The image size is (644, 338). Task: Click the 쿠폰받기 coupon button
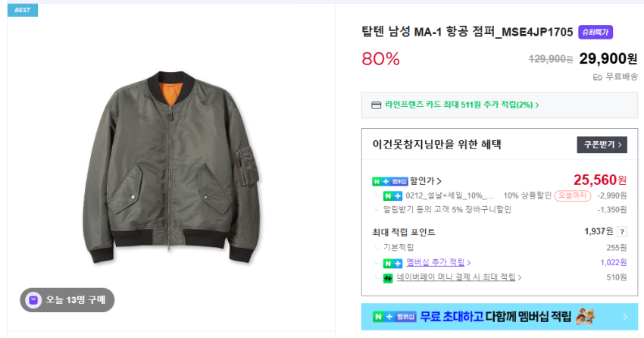point(602,144)
